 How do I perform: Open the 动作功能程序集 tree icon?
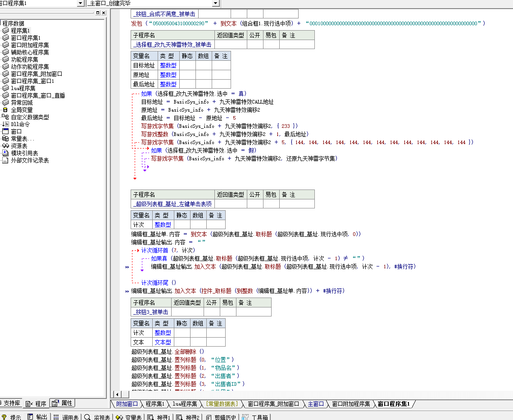coord(5,67)
